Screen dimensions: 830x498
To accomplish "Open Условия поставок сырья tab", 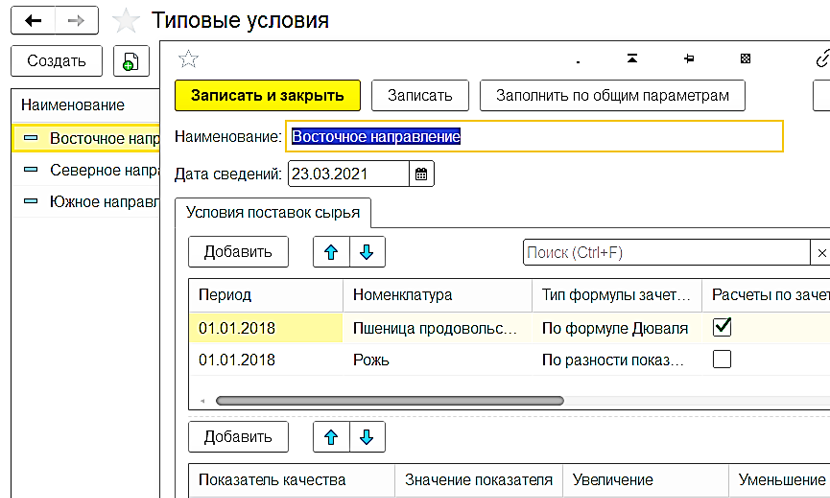I will click(x=273, y=213).
